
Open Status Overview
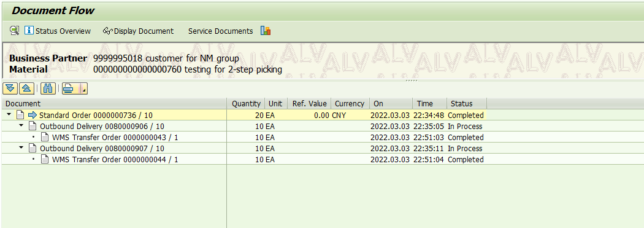pyautogui.click(x=58, y=31)
